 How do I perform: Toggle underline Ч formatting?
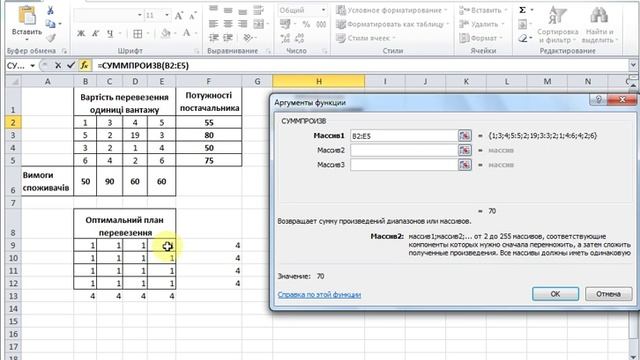[110, 33]
